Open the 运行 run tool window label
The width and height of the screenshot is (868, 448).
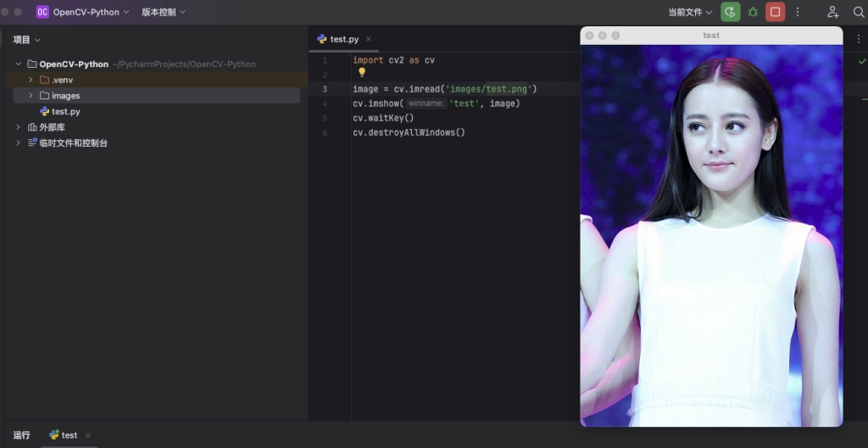pyautogui.click(x=21, y=435)
